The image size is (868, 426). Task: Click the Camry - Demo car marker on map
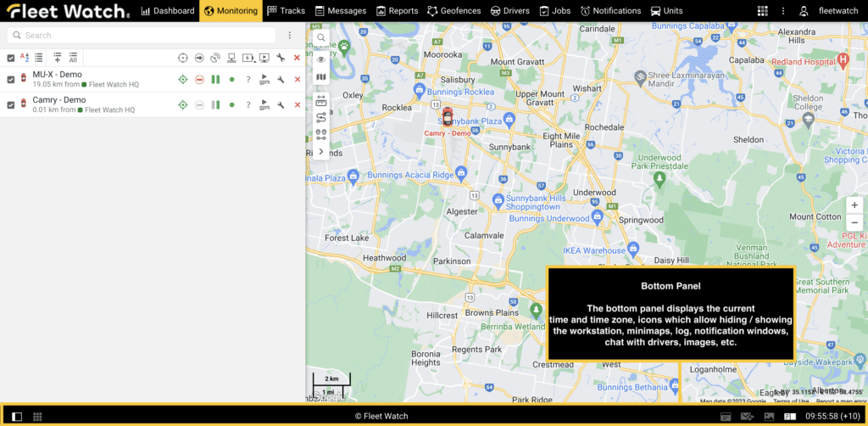[x=448, y=117]
